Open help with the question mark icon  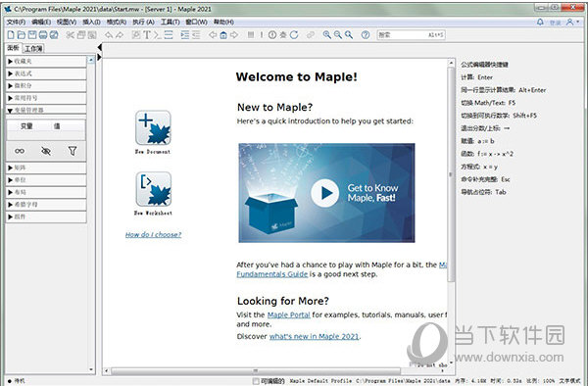366,35
